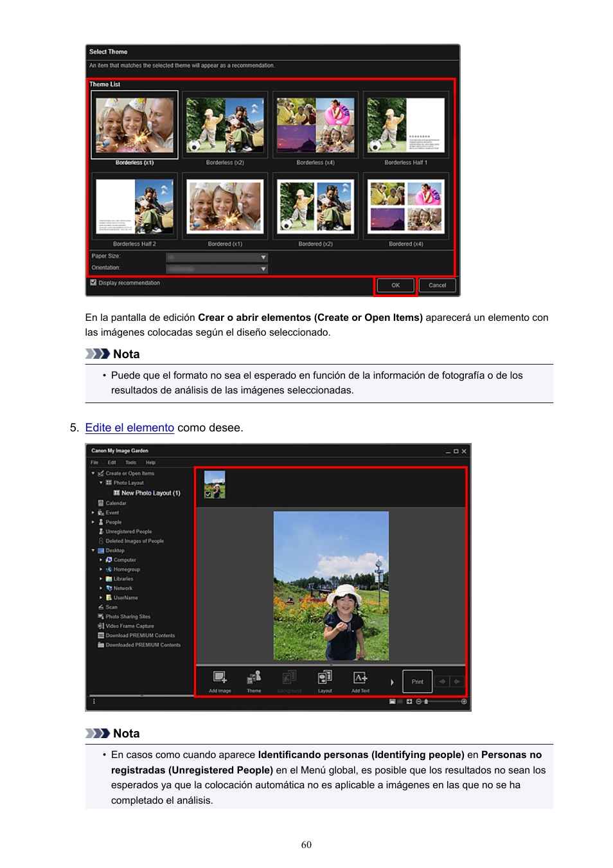This screenshot has height=868, width=613.
Task: Click the Calendar icon in the sidebar
Action: click(x=101, y=503)
